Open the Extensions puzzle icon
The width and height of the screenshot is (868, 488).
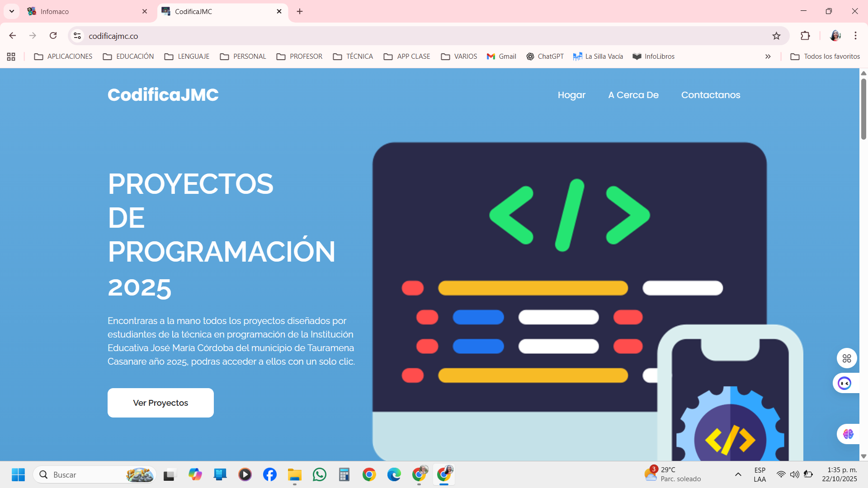point(805,36)
